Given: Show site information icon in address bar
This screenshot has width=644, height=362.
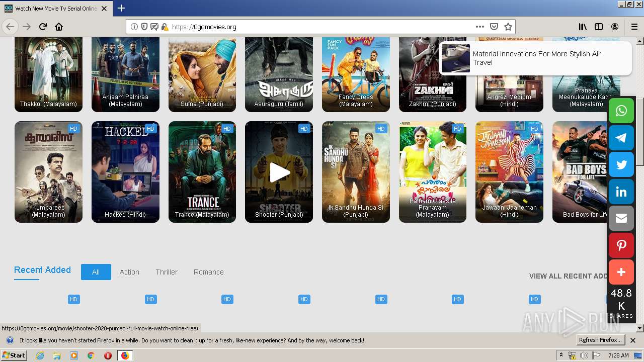Looking at the screenshot, I should pos(134,27).
